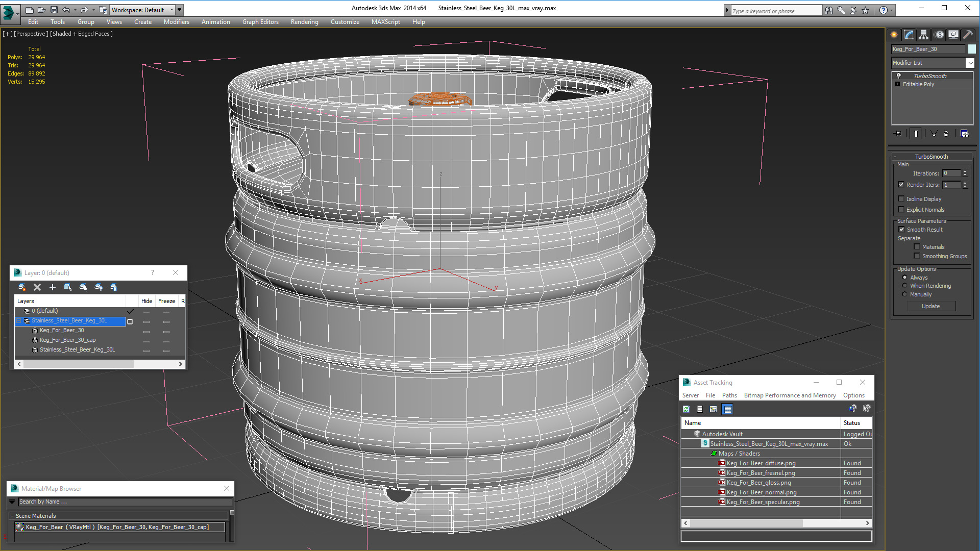Select the Editable Poly modifier icon
This screenshot has width=980, height=551.
pos(898,84)
